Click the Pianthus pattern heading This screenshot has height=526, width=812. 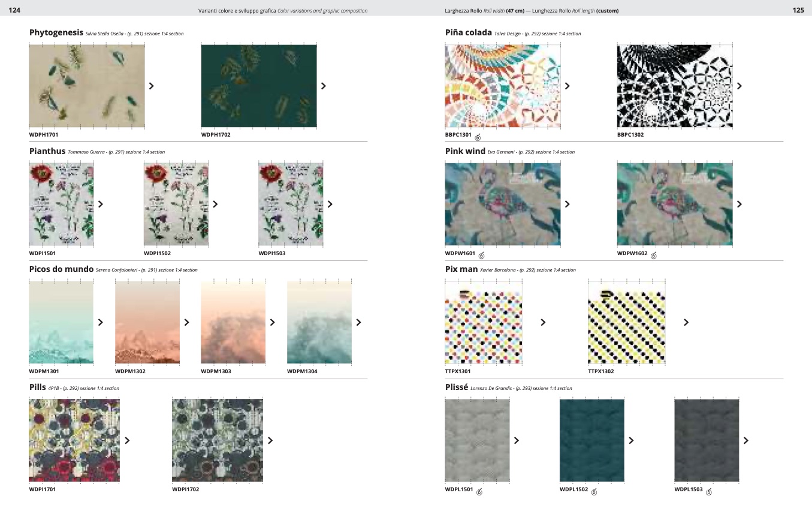pyautogui.click(x=47, y=152)
